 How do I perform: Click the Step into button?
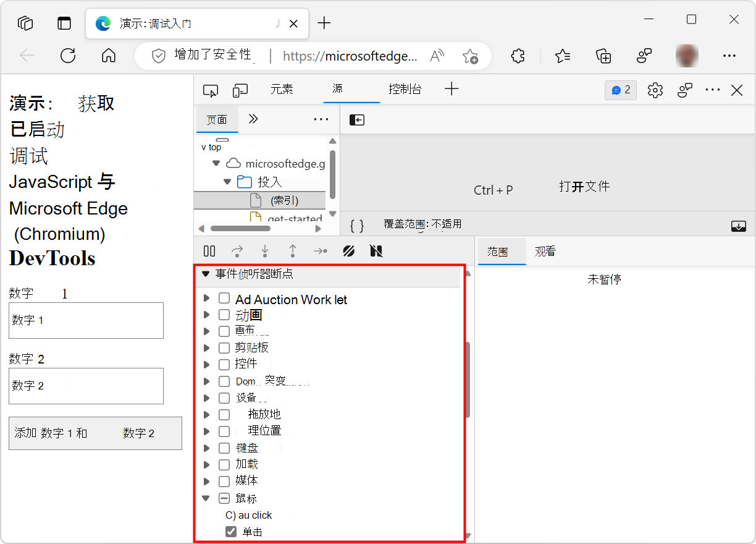tap(265, 251)
